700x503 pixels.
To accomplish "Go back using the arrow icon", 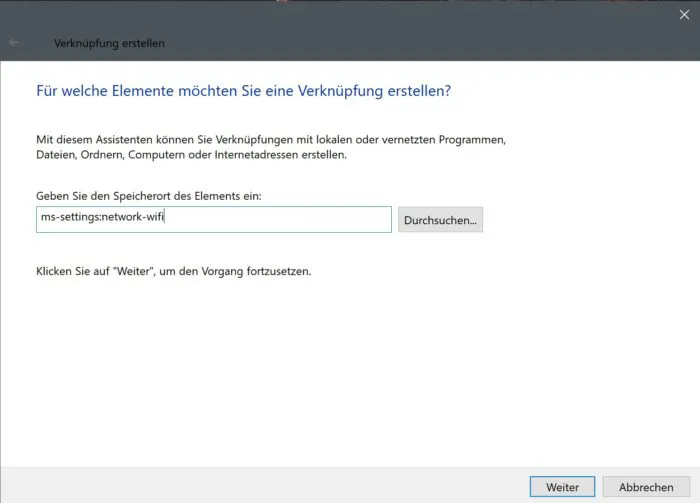I will 14,42.
